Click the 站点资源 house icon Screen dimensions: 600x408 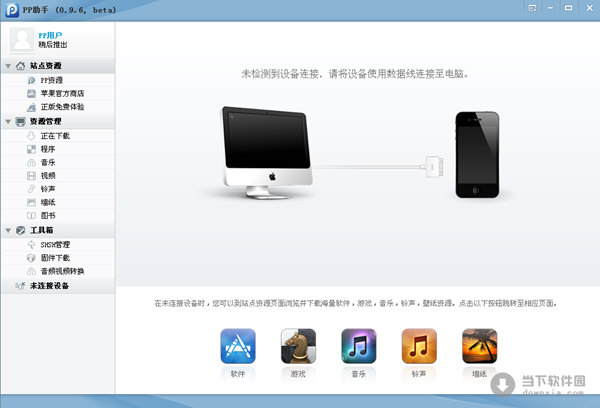point(21,66)
